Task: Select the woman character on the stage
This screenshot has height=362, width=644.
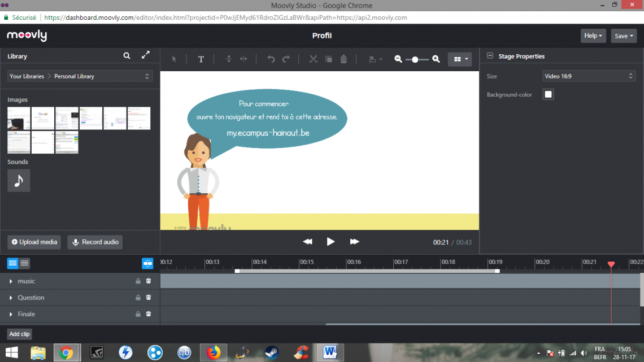Action: point(198,181)
